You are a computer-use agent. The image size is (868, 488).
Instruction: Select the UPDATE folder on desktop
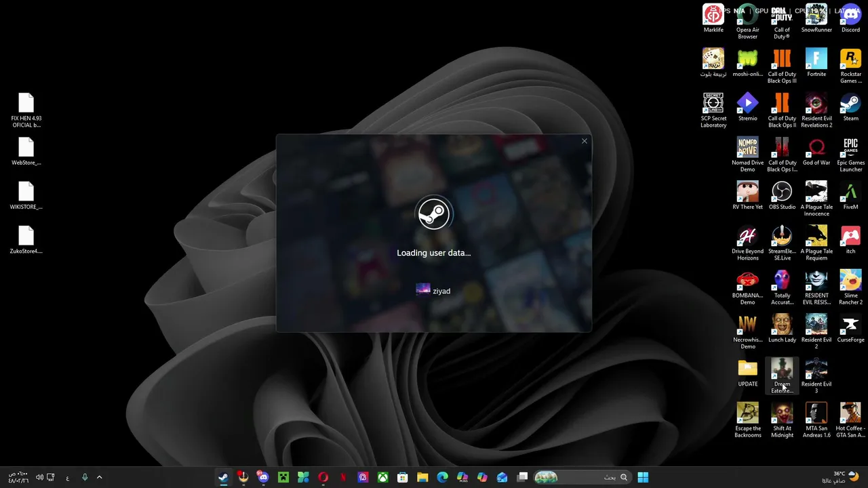tap(748, 373)
